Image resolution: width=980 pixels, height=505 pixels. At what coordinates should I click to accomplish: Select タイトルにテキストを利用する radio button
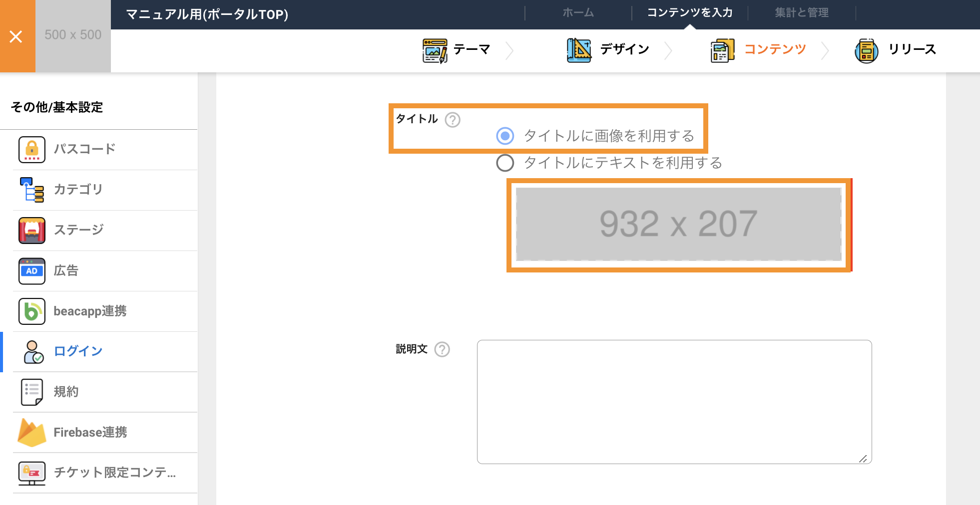coord(505,163)
